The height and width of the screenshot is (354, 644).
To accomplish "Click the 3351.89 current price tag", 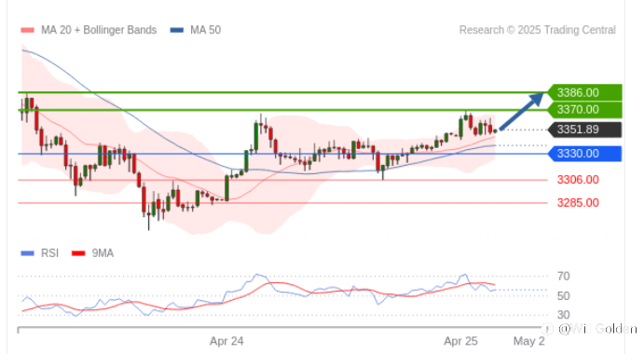I will pyautogui.click(x=585, y=129).
